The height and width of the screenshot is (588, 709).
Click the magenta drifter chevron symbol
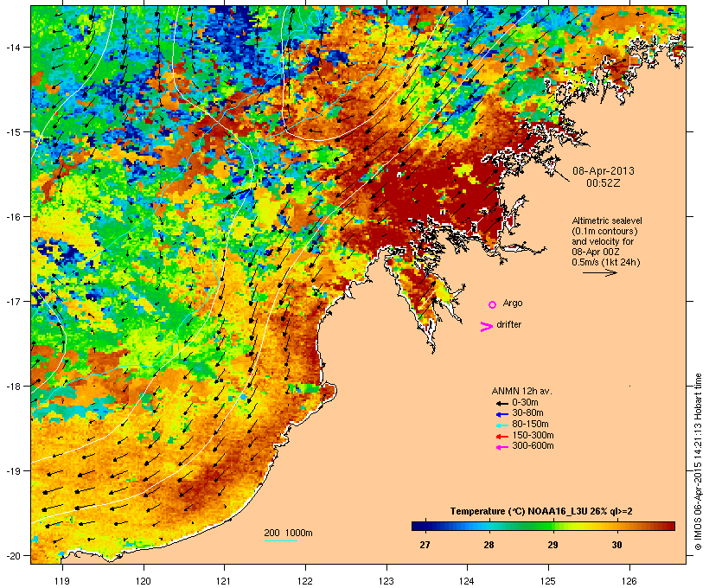486,327
